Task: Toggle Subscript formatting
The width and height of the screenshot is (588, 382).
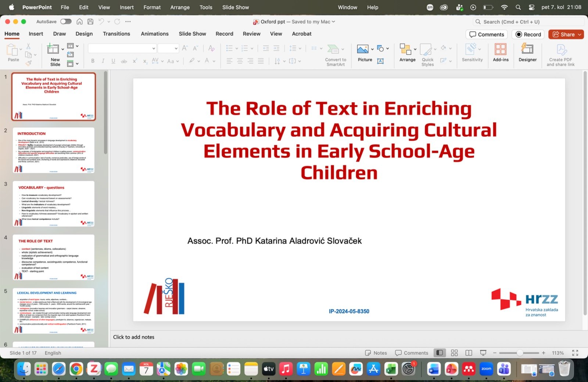Action: [x=145, y=61]
